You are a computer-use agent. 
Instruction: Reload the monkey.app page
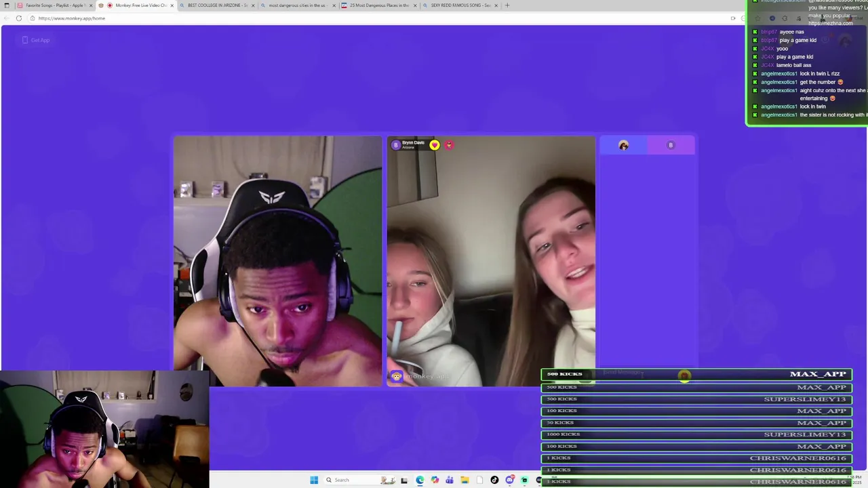(x=18, y=18)
